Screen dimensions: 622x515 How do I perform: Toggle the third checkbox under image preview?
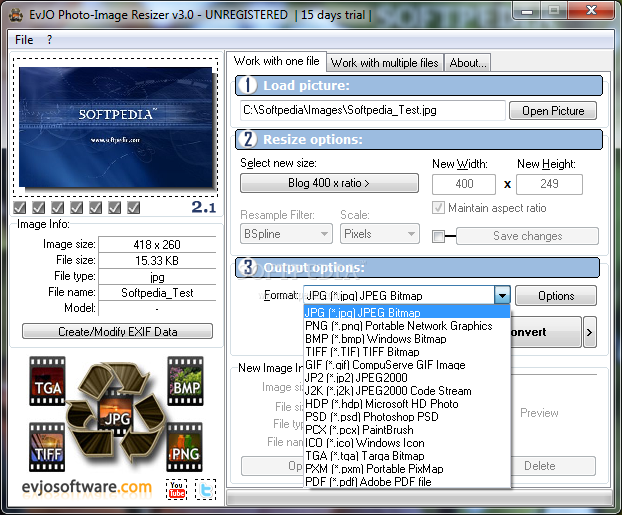point(58,208)
